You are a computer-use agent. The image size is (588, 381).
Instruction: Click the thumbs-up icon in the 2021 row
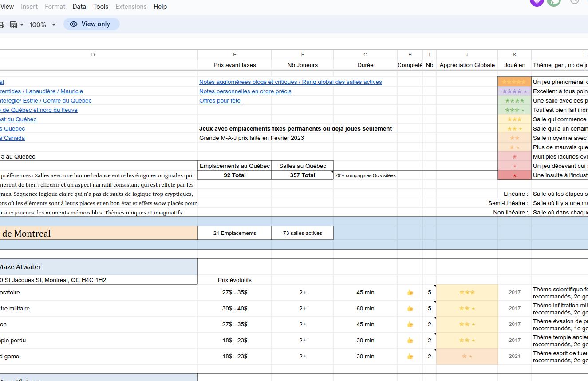point(410,357)
